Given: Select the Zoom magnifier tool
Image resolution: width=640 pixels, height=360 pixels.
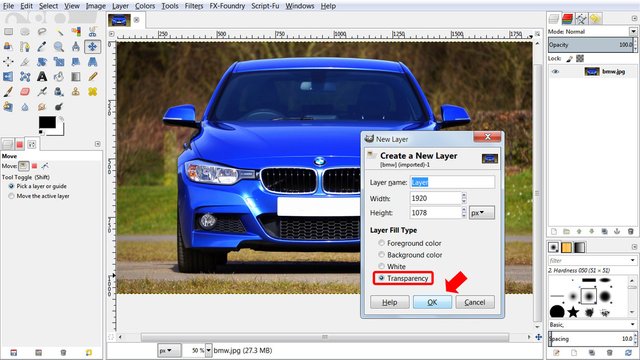Looking at the screenshot, I should point(59,47).
